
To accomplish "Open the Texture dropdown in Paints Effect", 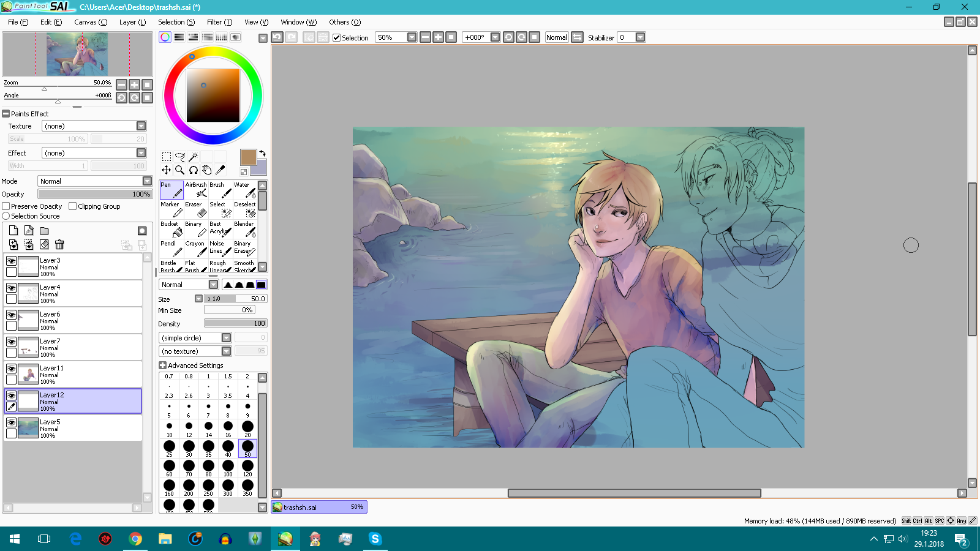I will pyautogui.click(x=141, y=126).
